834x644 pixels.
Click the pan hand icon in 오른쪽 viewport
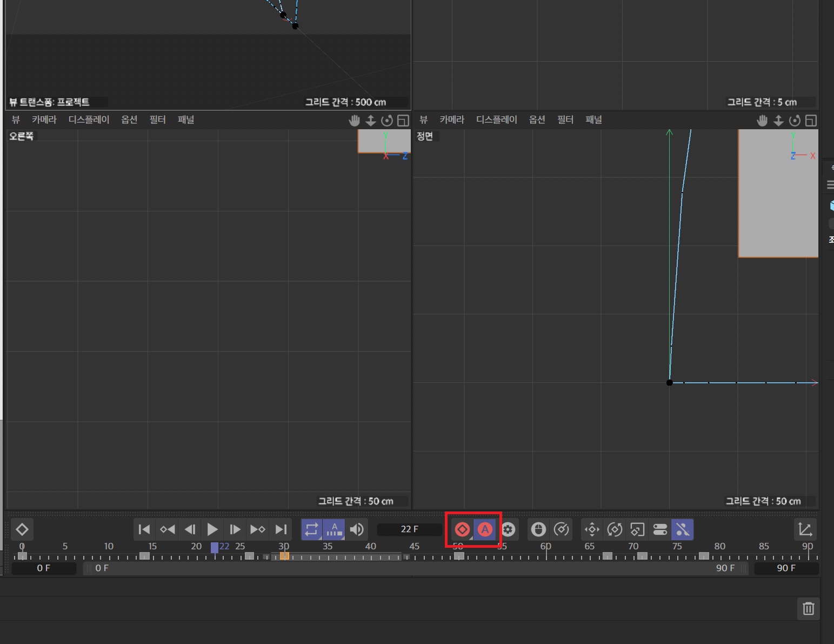click(x=355, y=121)
